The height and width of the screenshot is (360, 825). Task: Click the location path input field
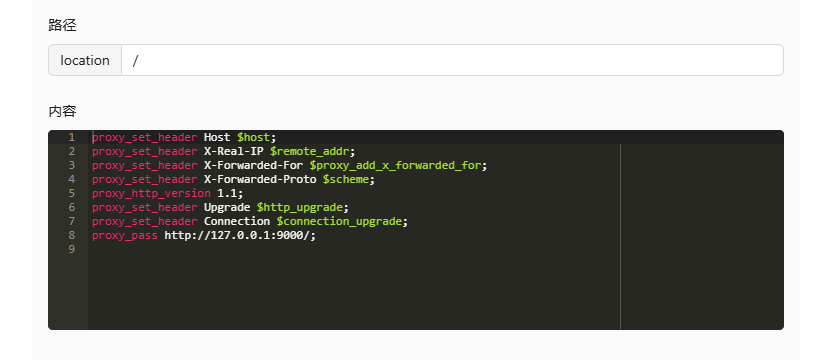pyautogui.click(x=452, y=60)
